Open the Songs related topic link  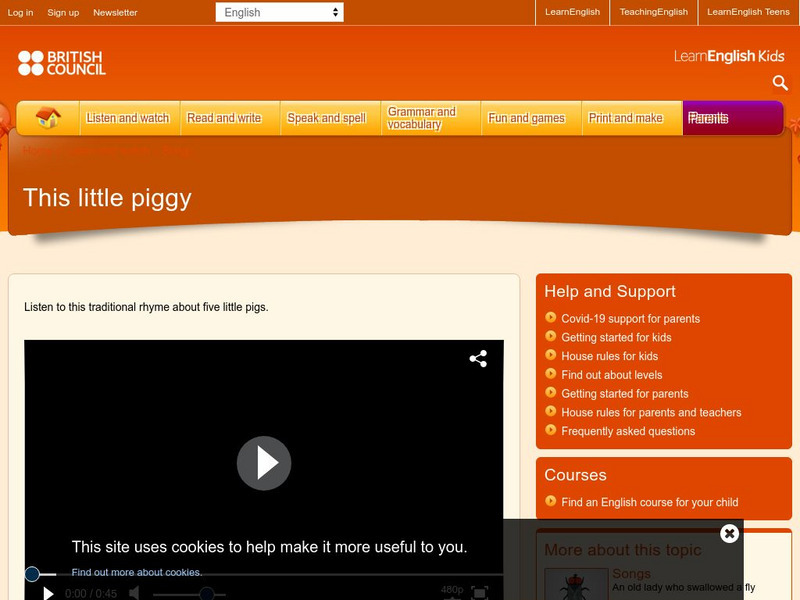click(631, 573)
